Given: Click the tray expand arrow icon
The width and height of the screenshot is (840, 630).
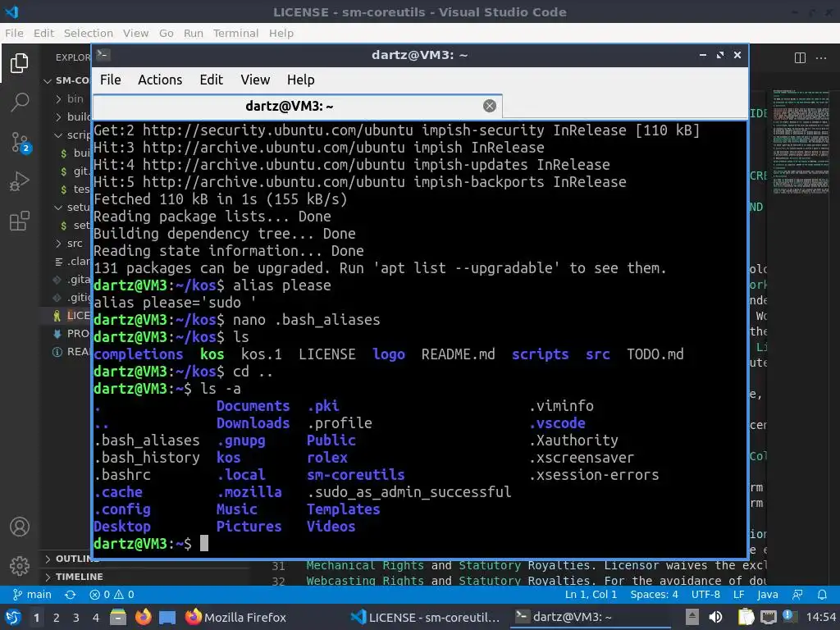Looking at the screenshot, I should point(692,618).
